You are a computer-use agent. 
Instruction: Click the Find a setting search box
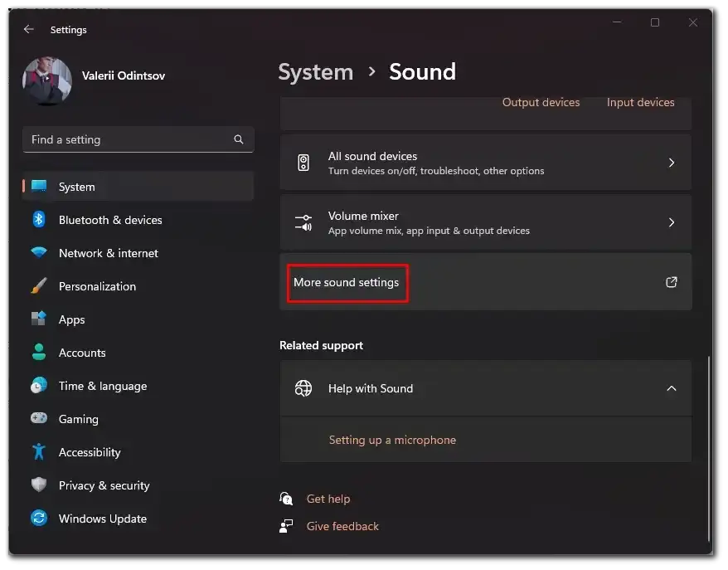pyautogui.click(x=138, y=139)
